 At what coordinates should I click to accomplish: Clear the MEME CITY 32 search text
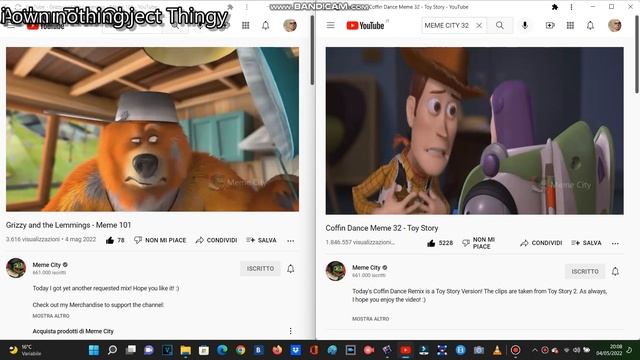tap(479, 25)
